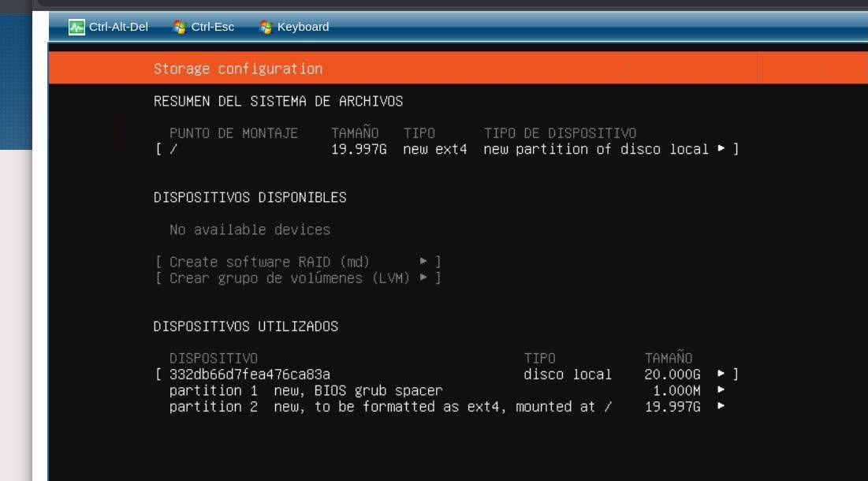868x481 pixels.
Task: Select disk 332db66d7fea476ca83a
Action: pyautogui.click(x=249, y=374)
